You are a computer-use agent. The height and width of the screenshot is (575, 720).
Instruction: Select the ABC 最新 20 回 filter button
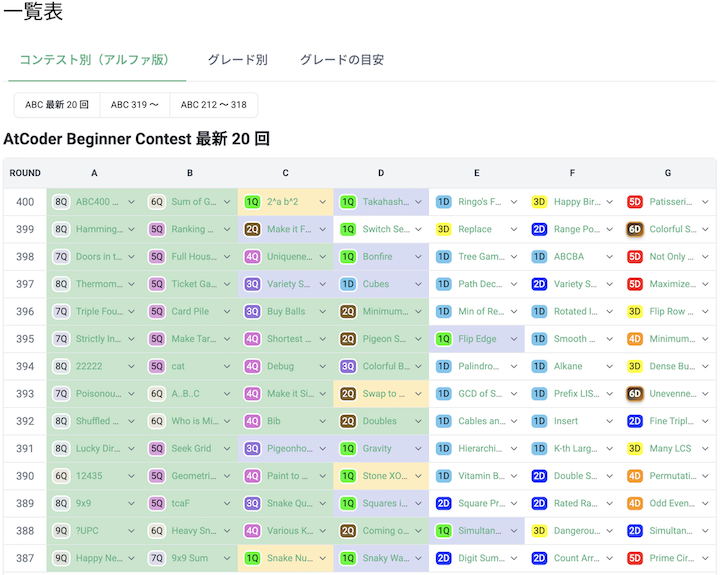pos(57,105)
